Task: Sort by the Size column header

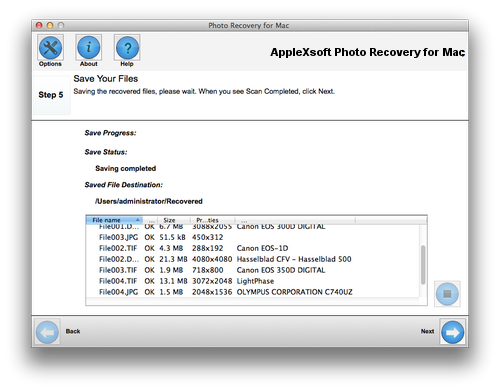Action: click(173, 220)
